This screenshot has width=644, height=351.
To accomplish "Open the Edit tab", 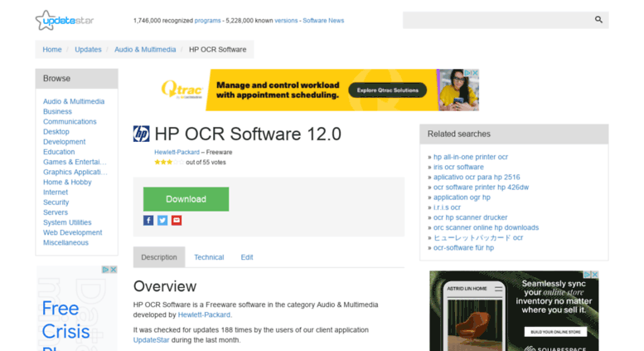I will 247,257.
